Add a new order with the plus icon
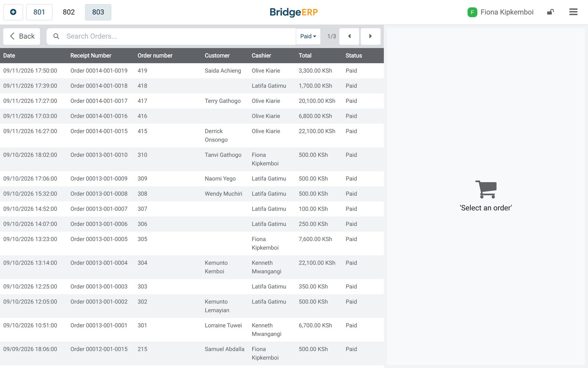The image size is (588, 368). pos(13,12)
